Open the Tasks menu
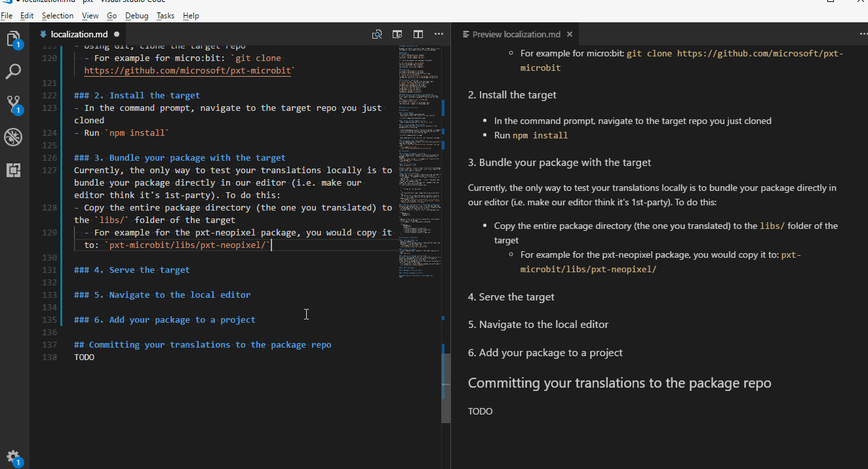Image resolution: width=868 pixels, height=469 pixels. click(x=165, y=15)
